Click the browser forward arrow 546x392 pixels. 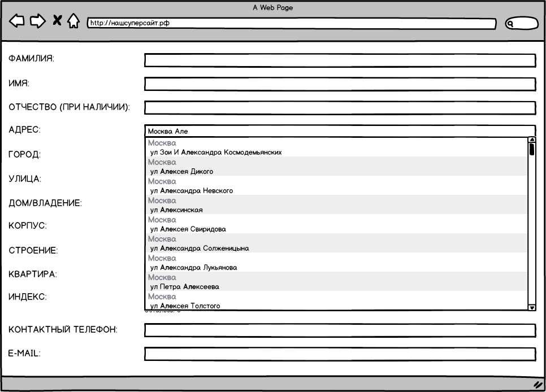coord(38,21)
